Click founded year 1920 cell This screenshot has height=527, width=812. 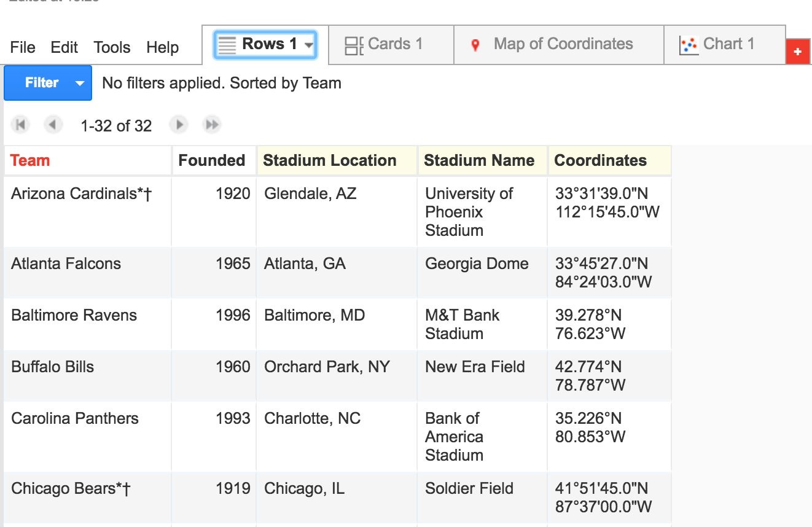click(214, 212)
